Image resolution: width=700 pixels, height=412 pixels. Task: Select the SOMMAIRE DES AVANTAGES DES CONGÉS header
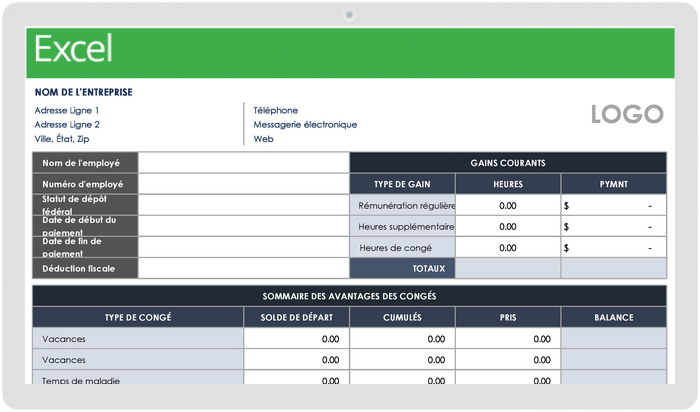(x=350, y=296)
